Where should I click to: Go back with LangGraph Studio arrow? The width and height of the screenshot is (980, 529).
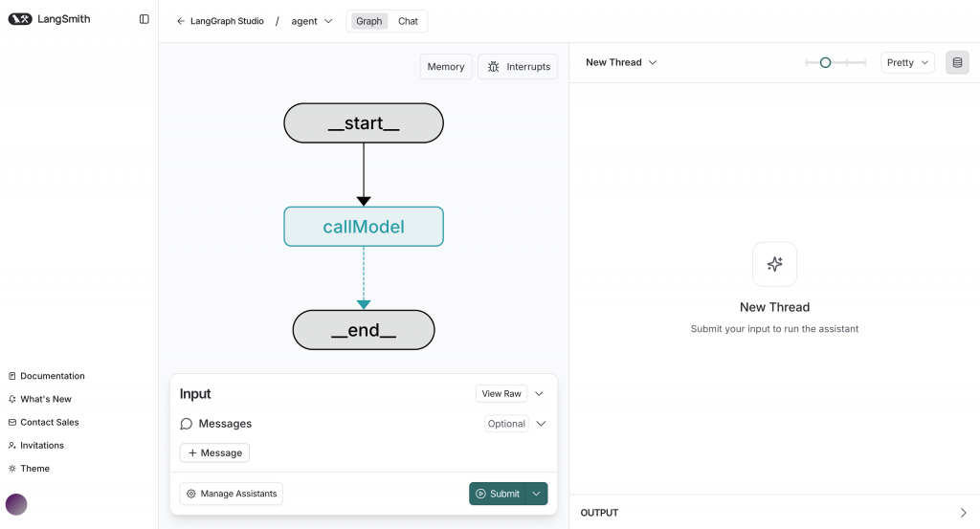(x=181, y=21)
